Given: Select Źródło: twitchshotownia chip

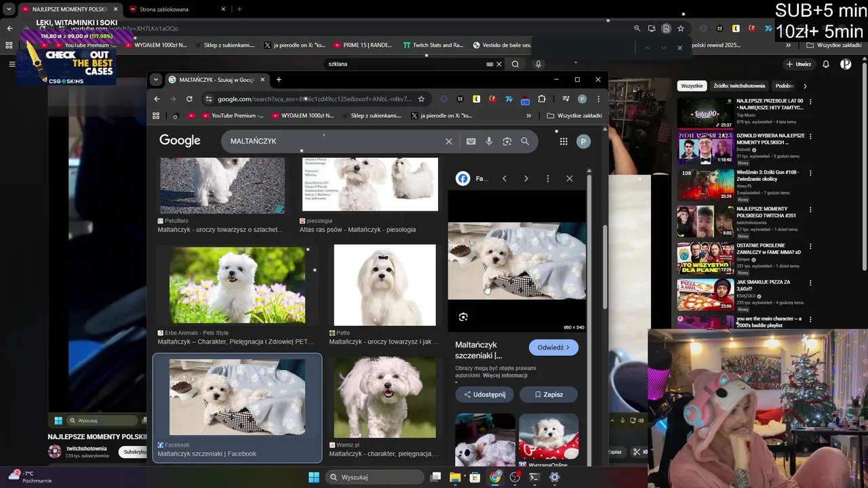Looking at the screenshot, I should pyautogui.click(x=739, y=86).
